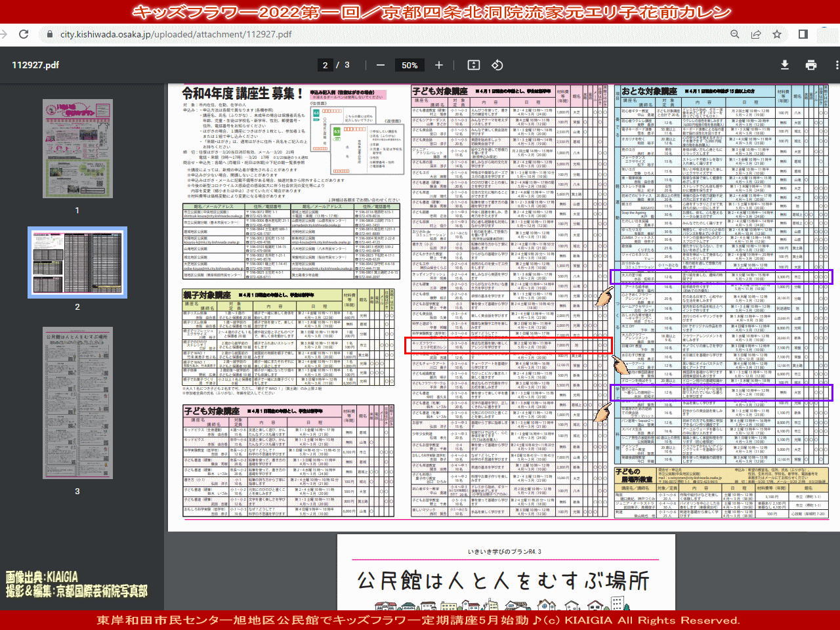This screenshot has width=840, height=630.
Task: Download the PDF file
Action: (x=784, y=65)
